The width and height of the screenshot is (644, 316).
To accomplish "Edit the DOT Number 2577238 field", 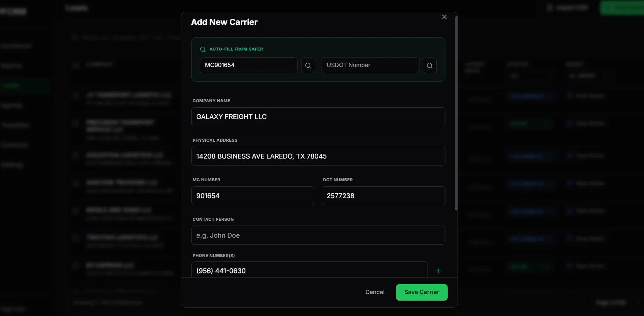I will [x=384, y=196].
